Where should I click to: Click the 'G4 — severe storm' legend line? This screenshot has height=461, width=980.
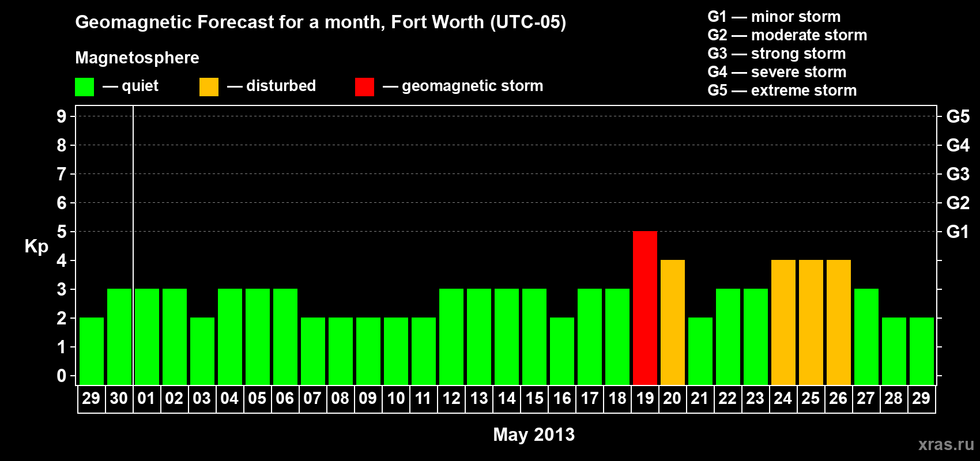tap(777, 72)
